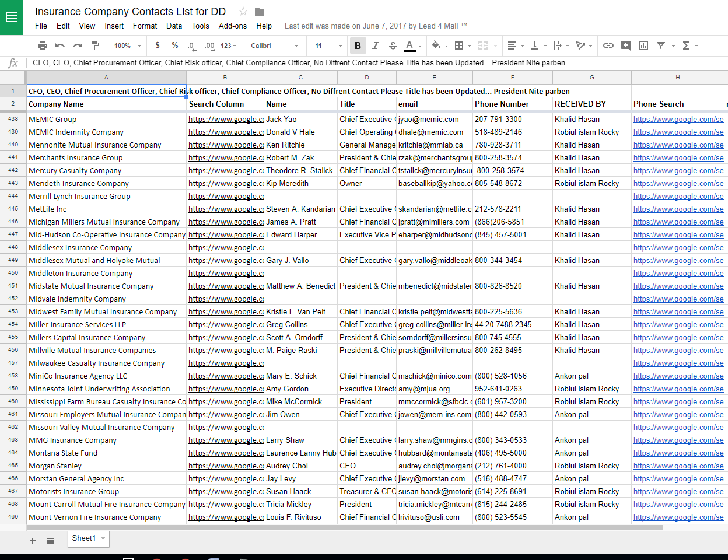
Task: Toggle Bold formatting button
Action: pos(358,45)
